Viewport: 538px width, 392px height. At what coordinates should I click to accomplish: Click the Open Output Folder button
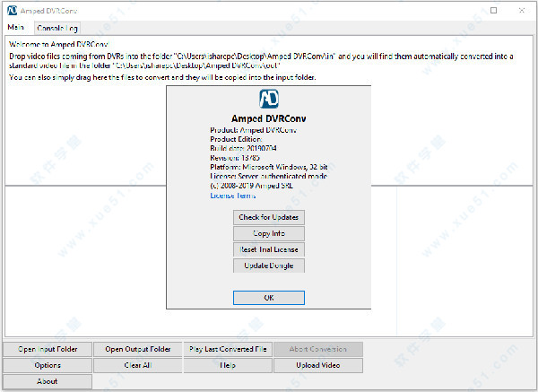tap(137, 349)
